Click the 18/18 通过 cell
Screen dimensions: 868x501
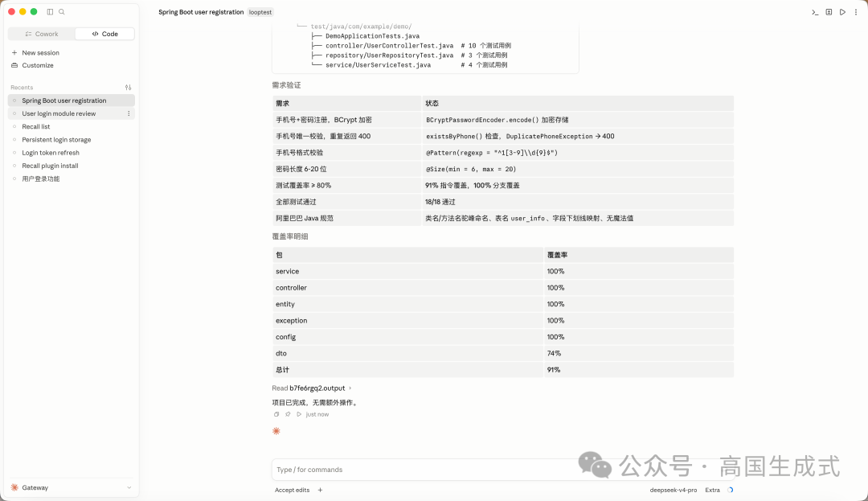click(577, 202)
